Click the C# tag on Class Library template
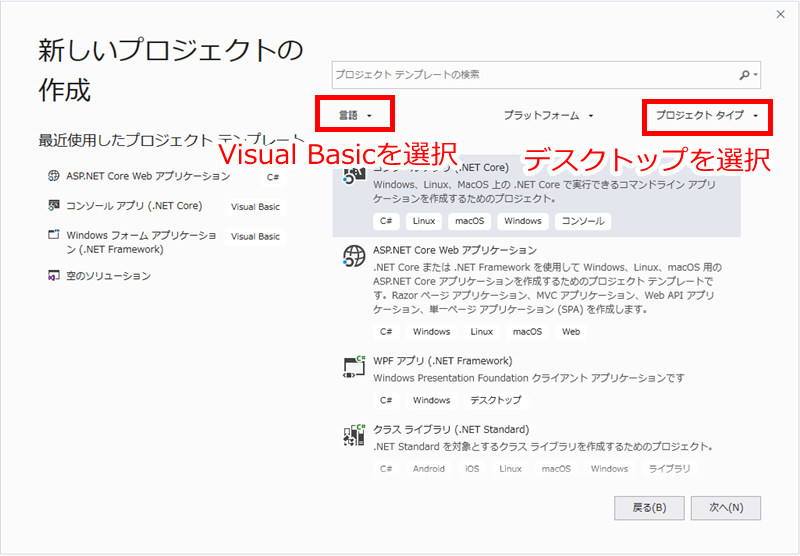Screen dimensions: 800x556 click(x=386, y=468)
